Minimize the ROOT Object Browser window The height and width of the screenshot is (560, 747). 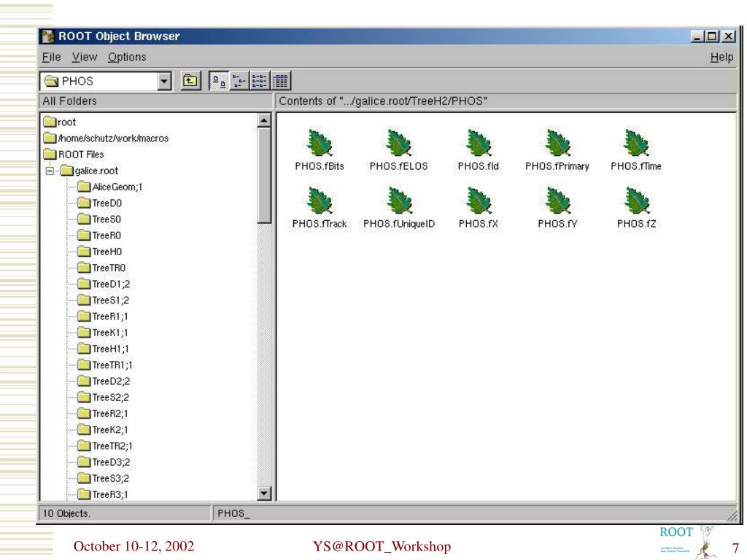tap(697, 36)
